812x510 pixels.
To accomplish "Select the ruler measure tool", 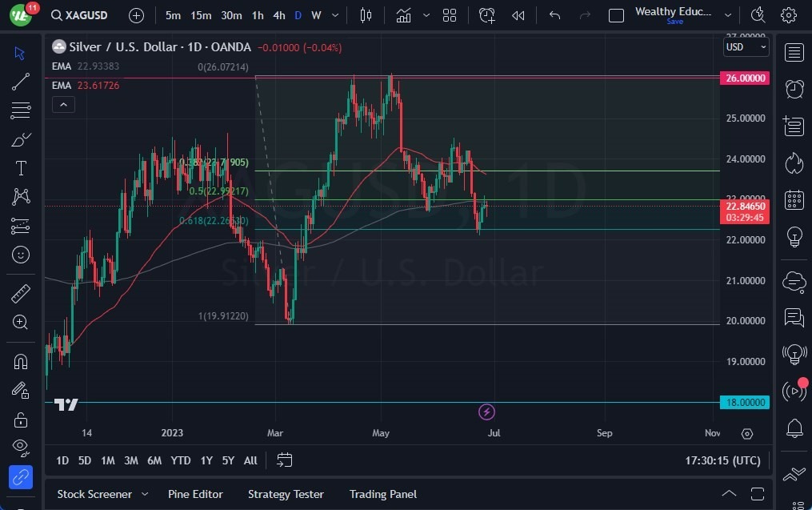I will (x=21, y=293).
